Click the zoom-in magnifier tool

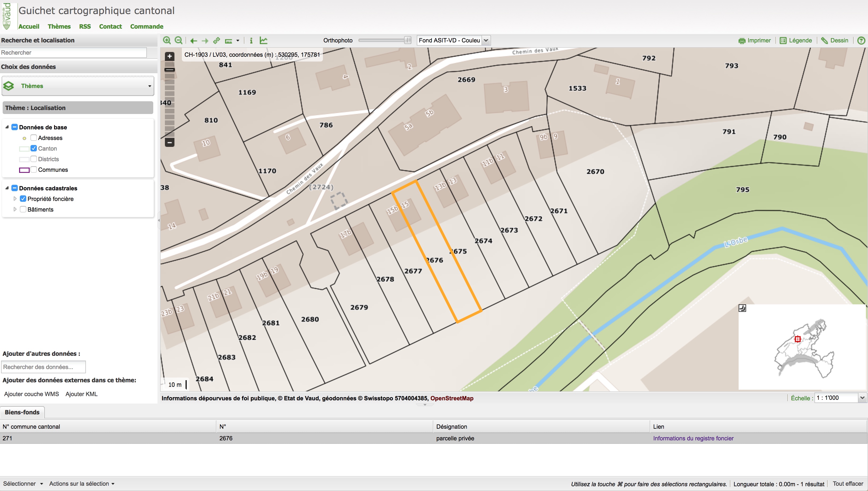pos(166,41)
